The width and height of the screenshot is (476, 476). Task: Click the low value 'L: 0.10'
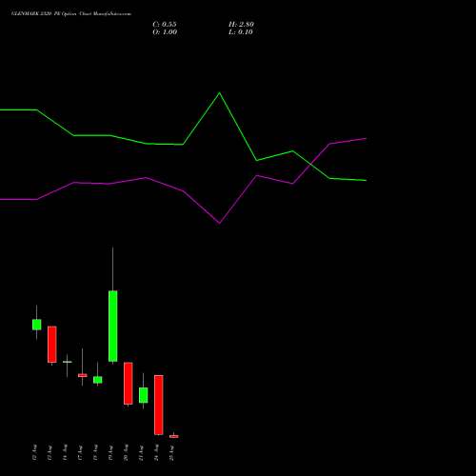pos(241,32)
